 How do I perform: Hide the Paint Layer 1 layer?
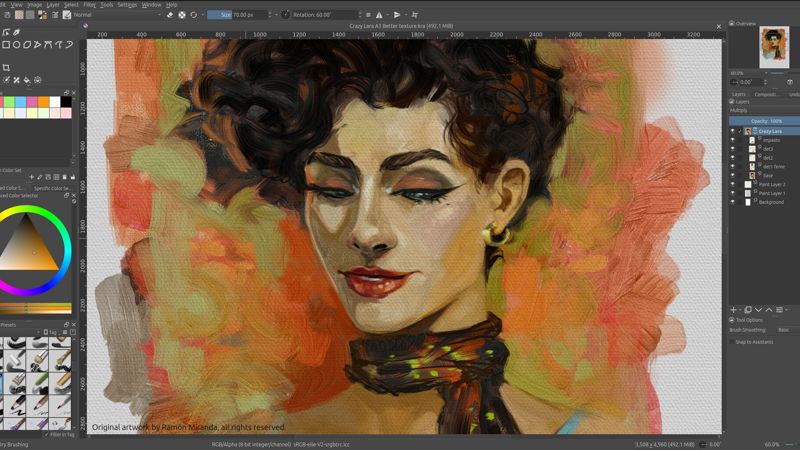(x=733, y=193)
